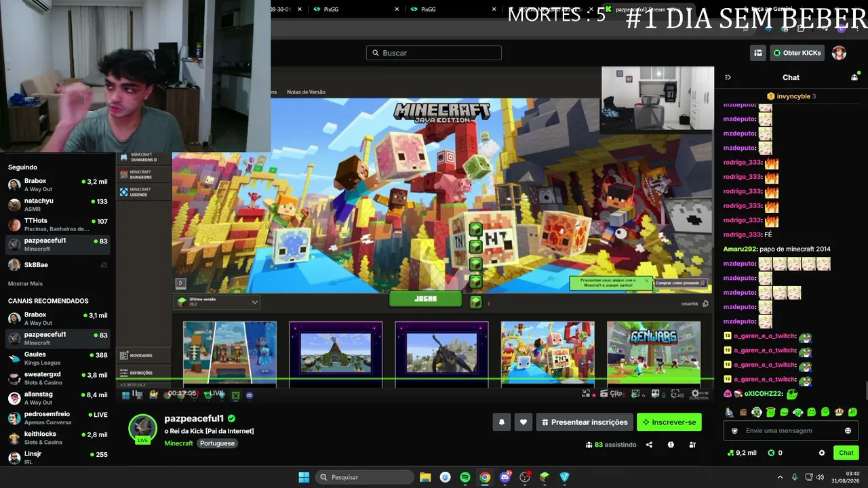Open TTHots channel in the sidebar
868x488 pixels.
(58, 224)
